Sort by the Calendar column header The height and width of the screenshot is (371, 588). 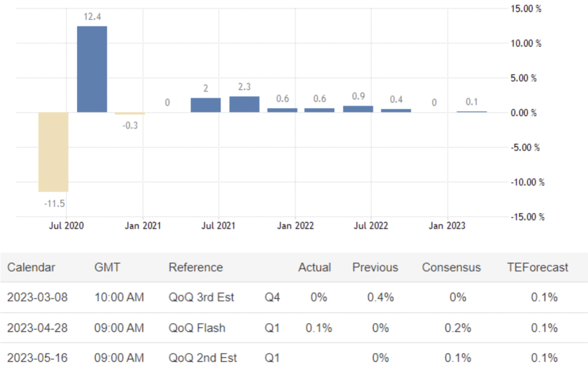tap(31, 267)
